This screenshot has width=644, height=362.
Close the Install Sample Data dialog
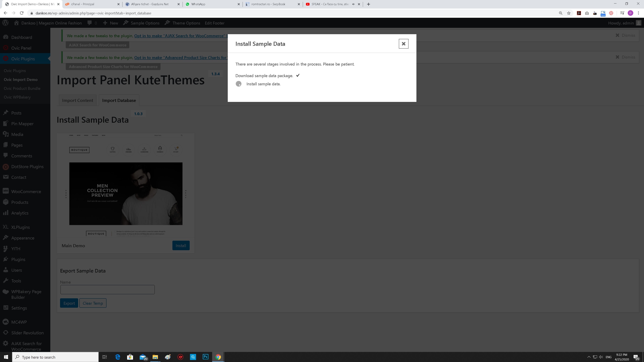[403, 44]
